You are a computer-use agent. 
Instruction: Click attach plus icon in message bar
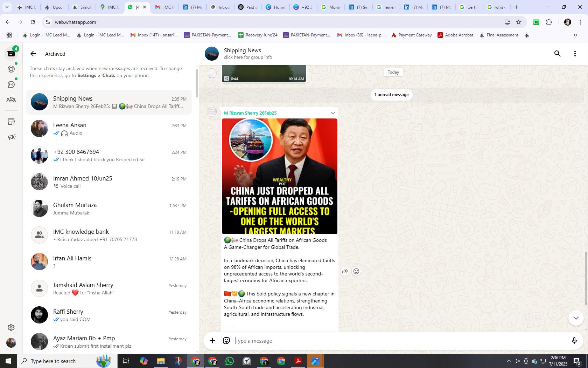(212, 341)
